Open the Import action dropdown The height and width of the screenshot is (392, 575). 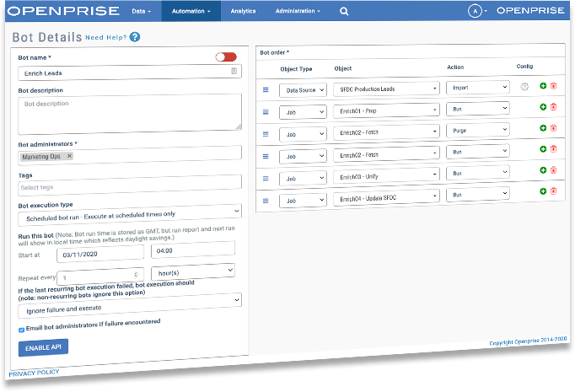tap(478, 88)
